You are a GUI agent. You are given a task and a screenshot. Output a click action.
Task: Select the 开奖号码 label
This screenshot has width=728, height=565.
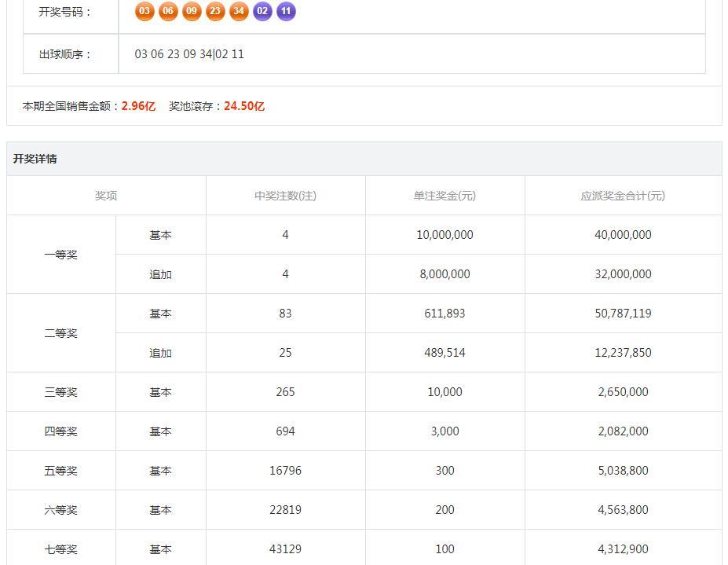click(x=65, y=12)
